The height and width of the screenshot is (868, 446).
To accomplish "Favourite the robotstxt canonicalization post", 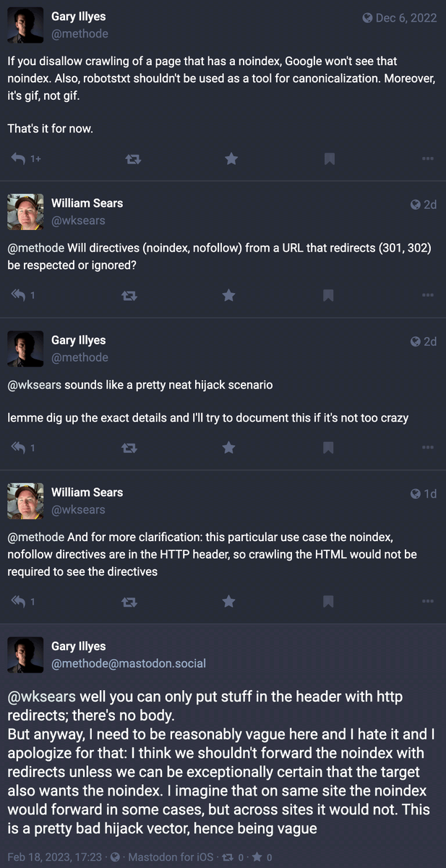I will click(x=231, y=158).
